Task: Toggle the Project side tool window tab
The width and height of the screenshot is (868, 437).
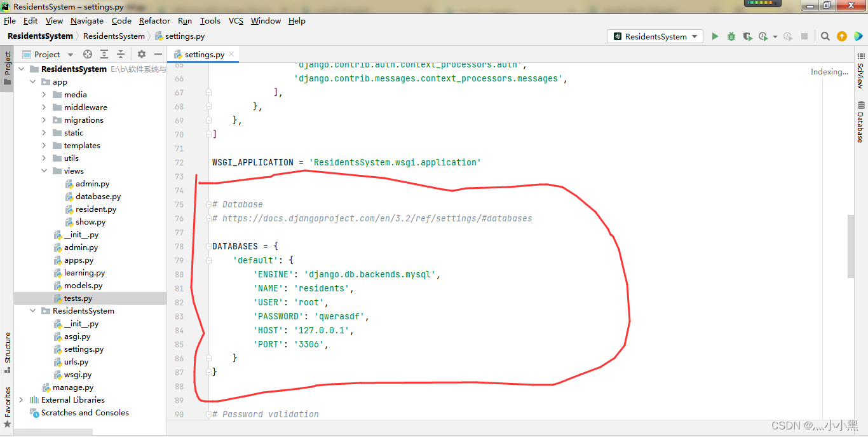Action: 7,69
